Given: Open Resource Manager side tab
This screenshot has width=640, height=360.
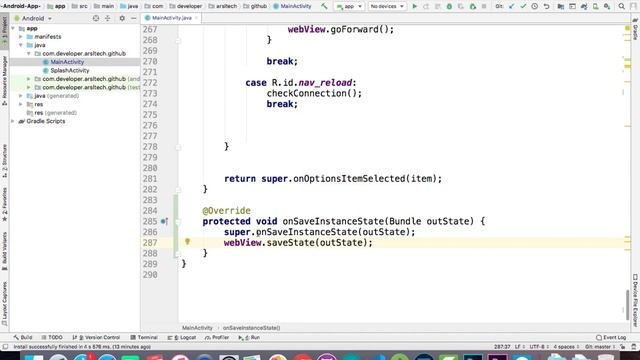Looking at the screenshot, I should tap(4, 80).
